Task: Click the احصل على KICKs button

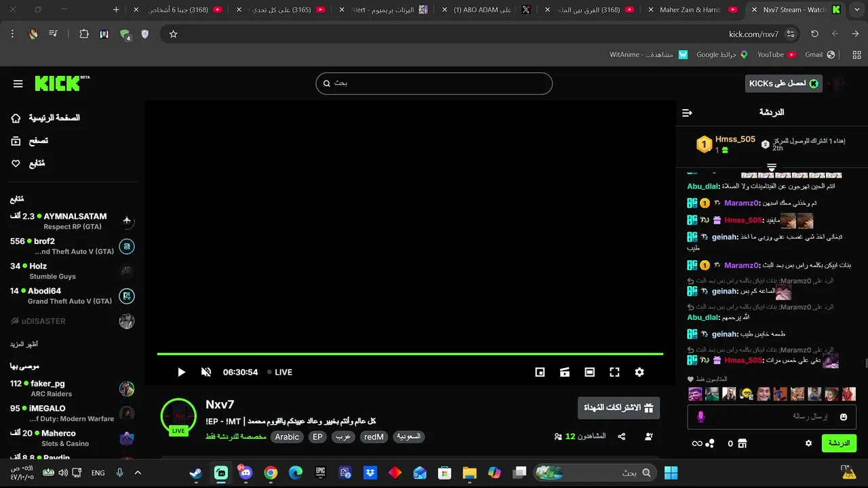Action: (783, 83)
